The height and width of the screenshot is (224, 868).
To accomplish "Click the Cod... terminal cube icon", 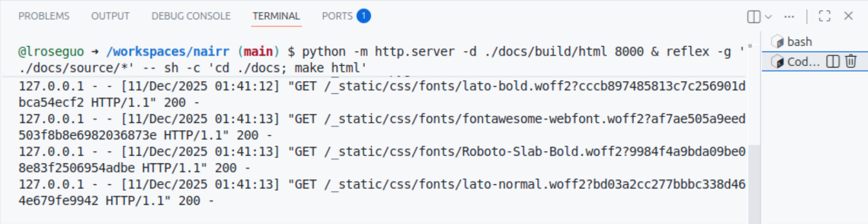I will (x=778, y=61).
